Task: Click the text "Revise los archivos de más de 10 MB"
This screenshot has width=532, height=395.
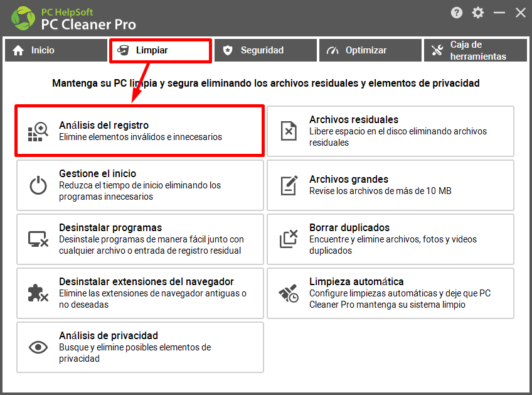Action: point(380,191)
